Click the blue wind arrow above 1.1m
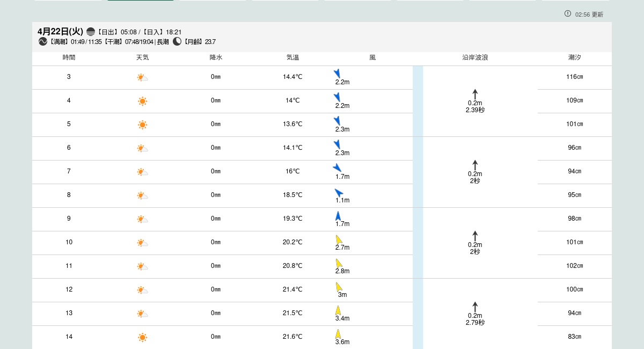 (x=339, y=193)
